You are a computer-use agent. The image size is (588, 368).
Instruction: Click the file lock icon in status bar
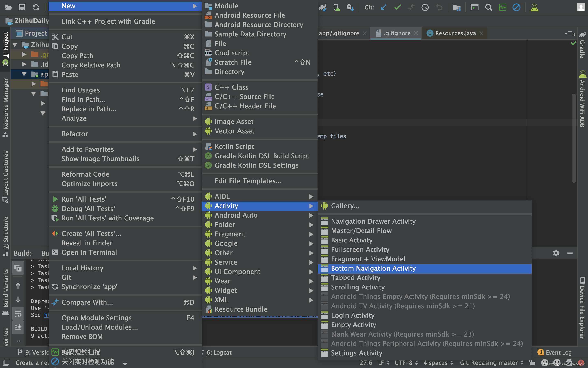tap(532, 363)
